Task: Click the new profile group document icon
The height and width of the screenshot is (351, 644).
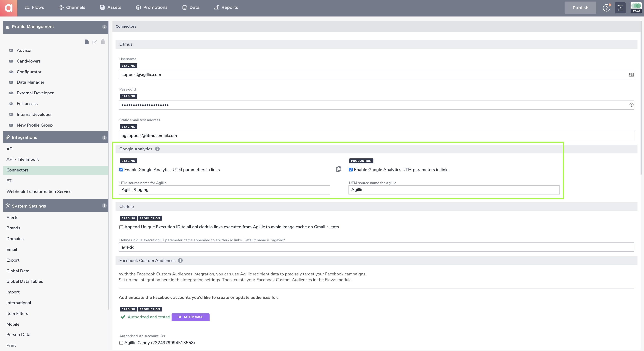Action: click(87, 42)
